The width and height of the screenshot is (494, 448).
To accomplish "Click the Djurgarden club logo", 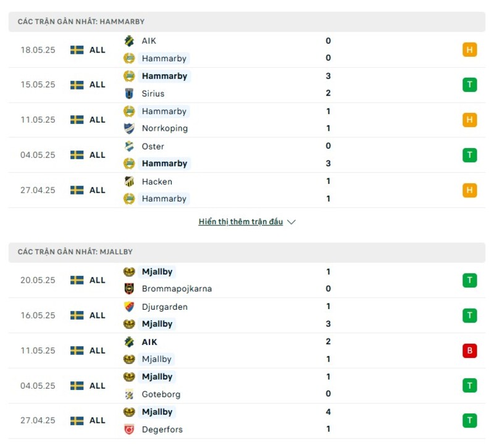I will point(128,307).
